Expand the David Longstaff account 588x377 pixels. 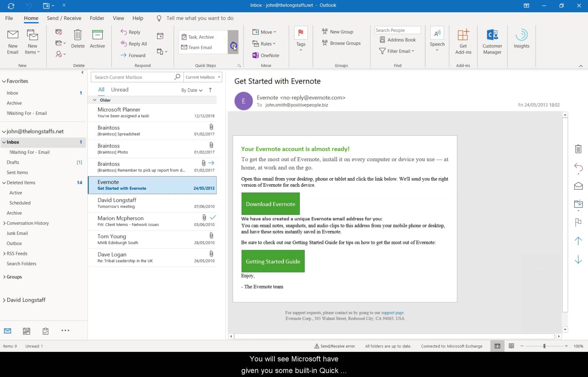(x=4, y=300)
